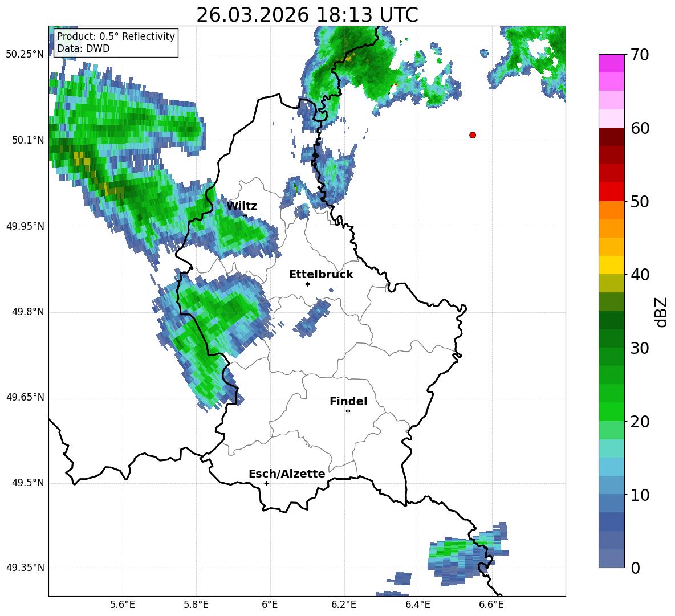Pick the dark green swatch just above 30 dBZ
This screenshot has width=675, height=616.
click(x=611, y=338)
